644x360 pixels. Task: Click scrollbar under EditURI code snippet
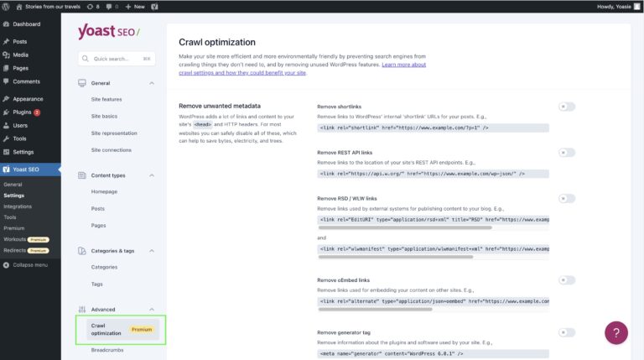click(x=405, y=227)
